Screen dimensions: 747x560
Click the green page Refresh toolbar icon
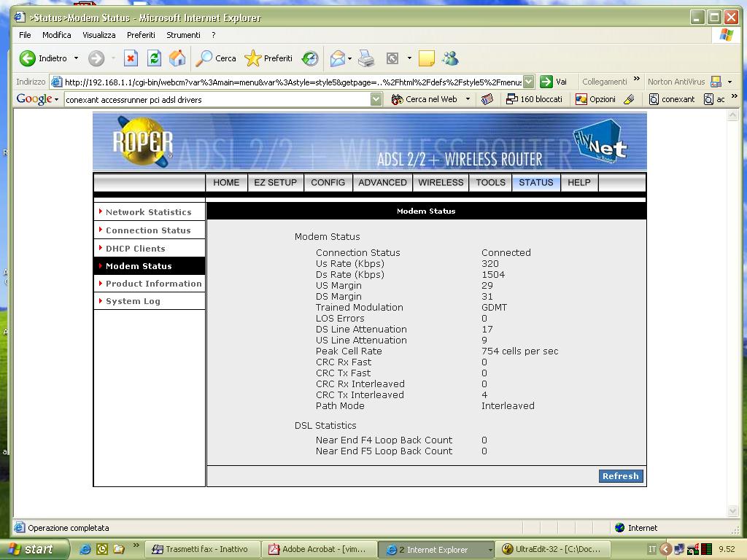click(154, 58)
